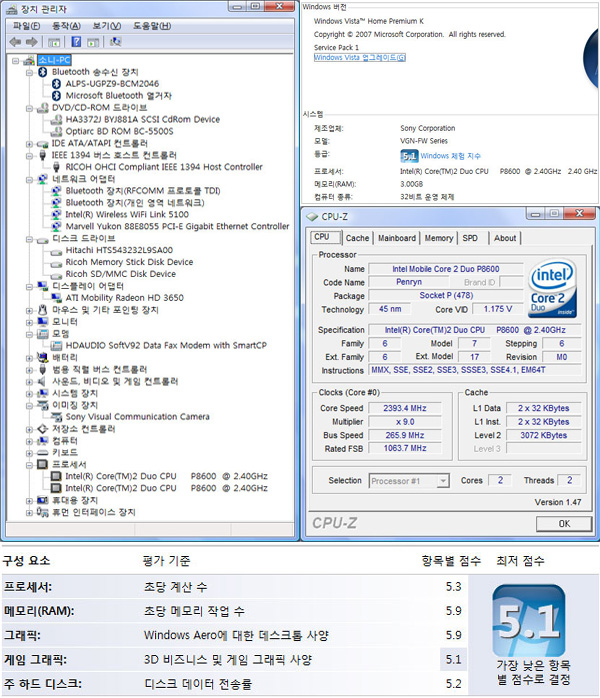Screen dimensions: 600x698
Task: Switch to the About tab in CPU-Z
Action: [505, 238]
